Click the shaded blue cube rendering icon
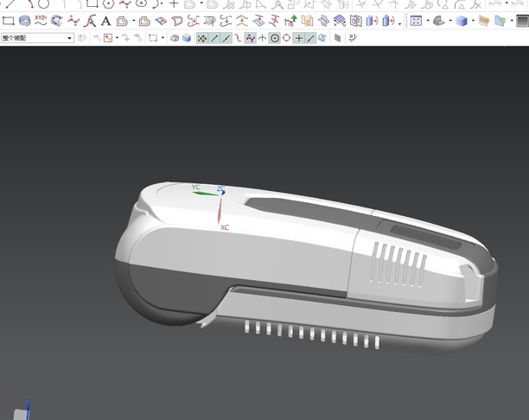The height and width of the screenshot is (420, 529). tap(462, 21)
